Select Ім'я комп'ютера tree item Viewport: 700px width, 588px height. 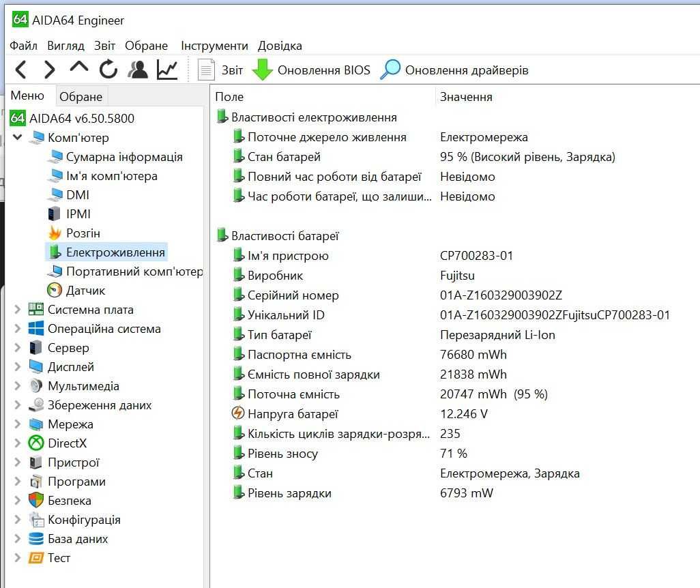coord(112,176)
